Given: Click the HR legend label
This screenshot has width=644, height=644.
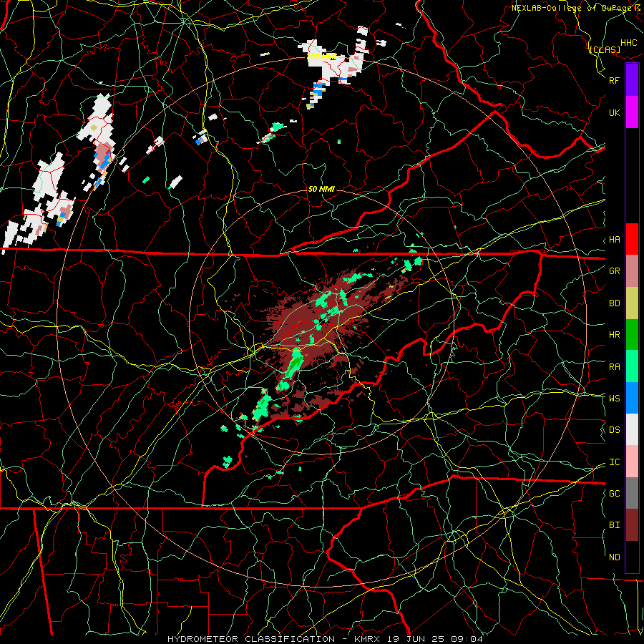Looking at the screenshot, I should tap(615, 335).
